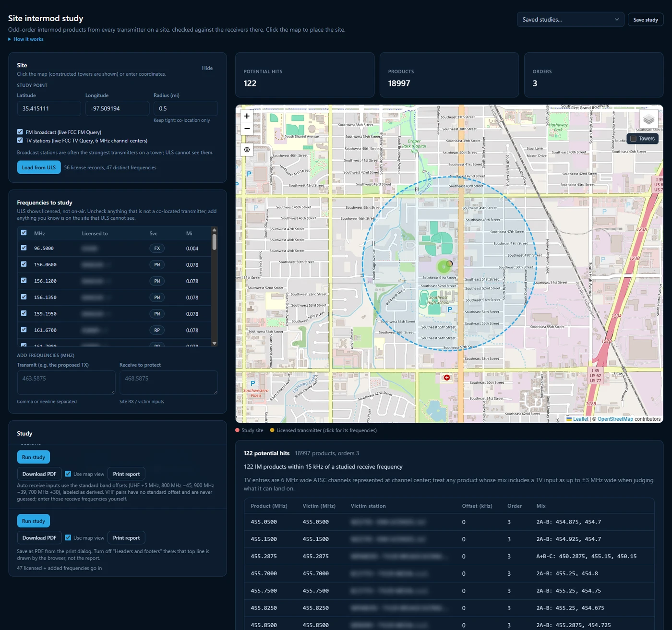Click the Products value 18997
Viewport: 672px width, 630px height.
pyautogui.click(x=399, y=83)
